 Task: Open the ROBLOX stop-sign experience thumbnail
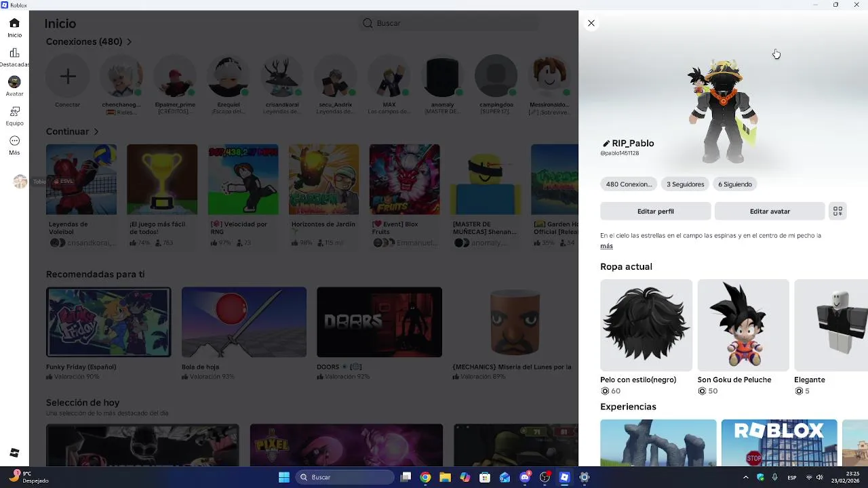(x=779, y=443)
